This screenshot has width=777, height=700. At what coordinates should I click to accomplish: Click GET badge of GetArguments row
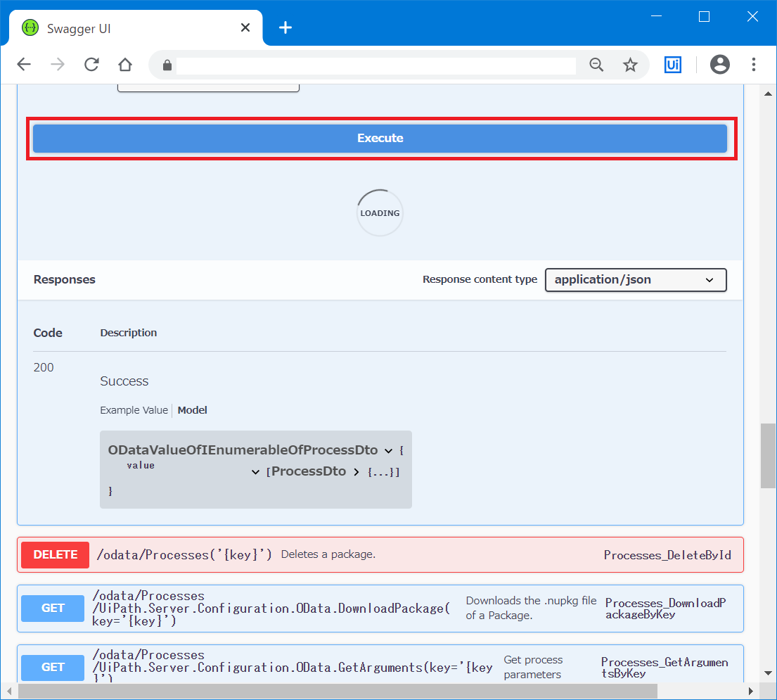(x=53, y=667)
